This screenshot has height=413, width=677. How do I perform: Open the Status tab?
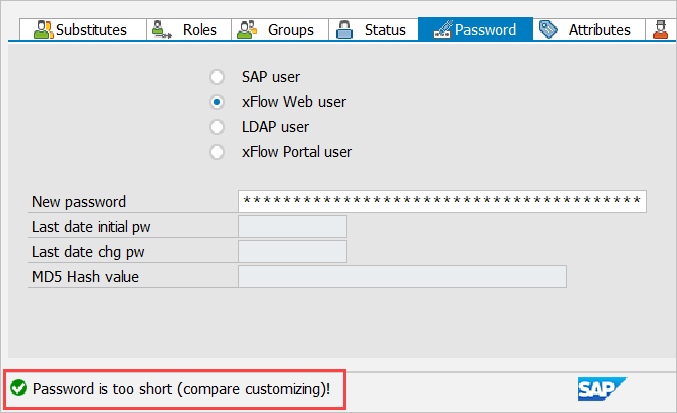click(x=384, y=29)
